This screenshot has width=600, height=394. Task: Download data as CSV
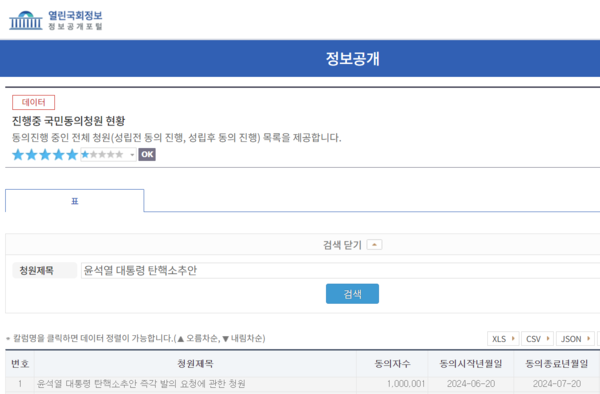(537, 339)
